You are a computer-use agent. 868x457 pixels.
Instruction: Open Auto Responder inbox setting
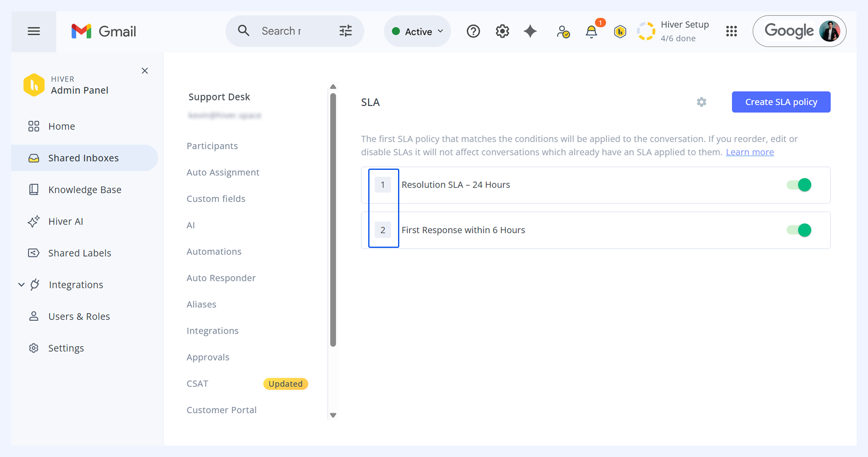[221, 278]
